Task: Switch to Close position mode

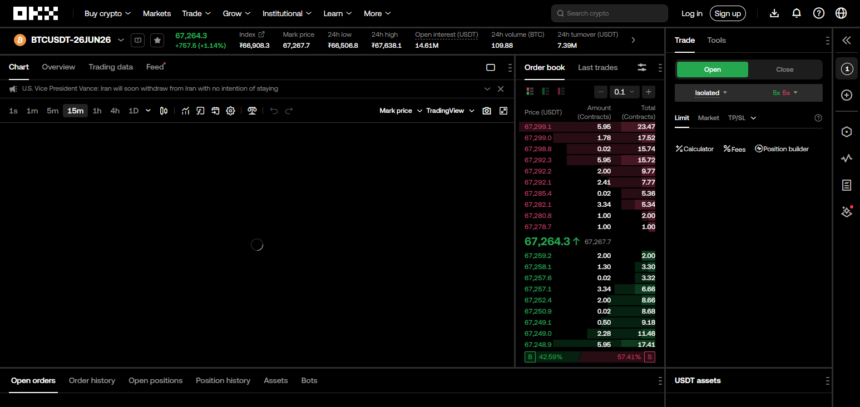Action: pyautogui.click(x=785, y=70)
